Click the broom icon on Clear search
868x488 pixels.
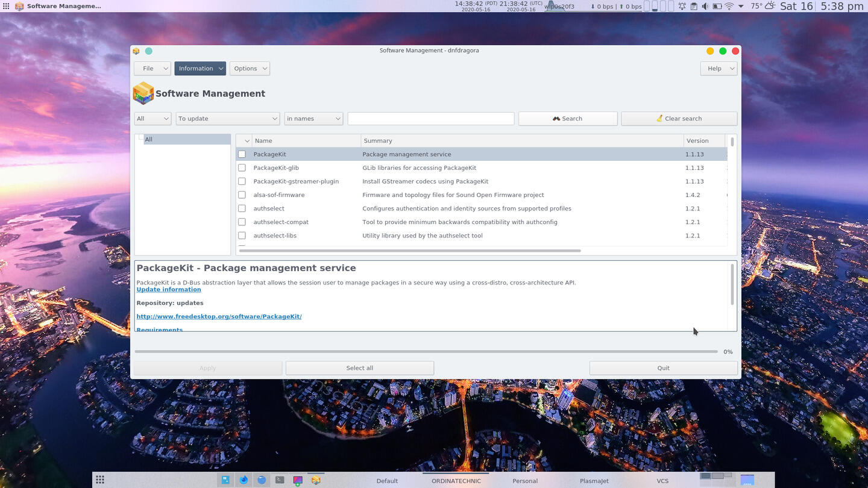tap(659, 119)
